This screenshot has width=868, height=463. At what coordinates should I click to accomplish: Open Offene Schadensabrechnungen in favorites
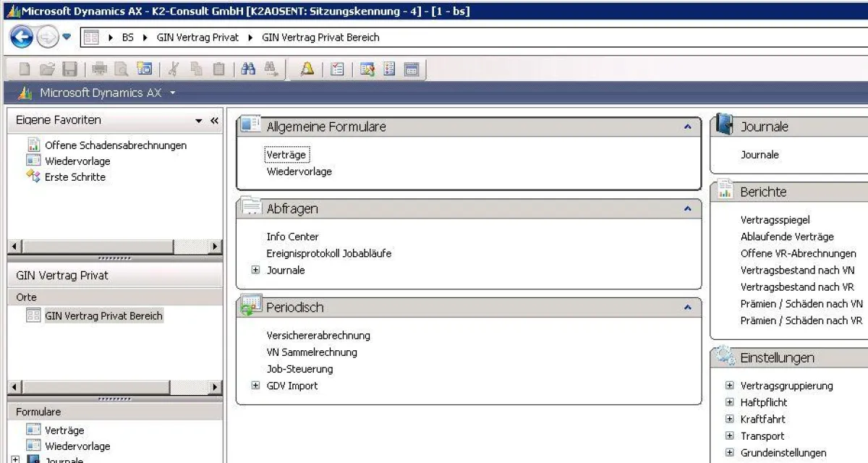coord(115,145)
